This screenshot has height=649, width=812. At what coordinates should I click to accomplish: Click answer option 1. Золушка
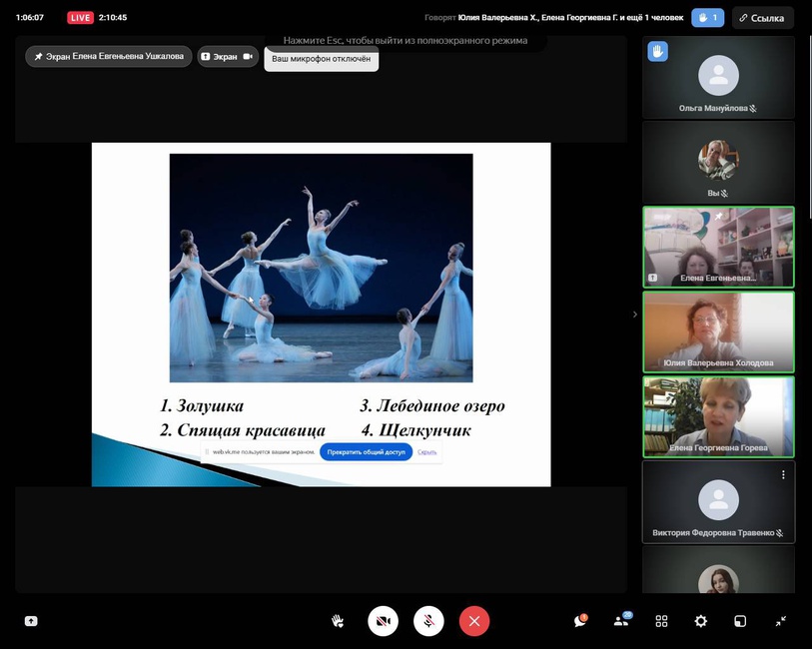click(202, 405)
